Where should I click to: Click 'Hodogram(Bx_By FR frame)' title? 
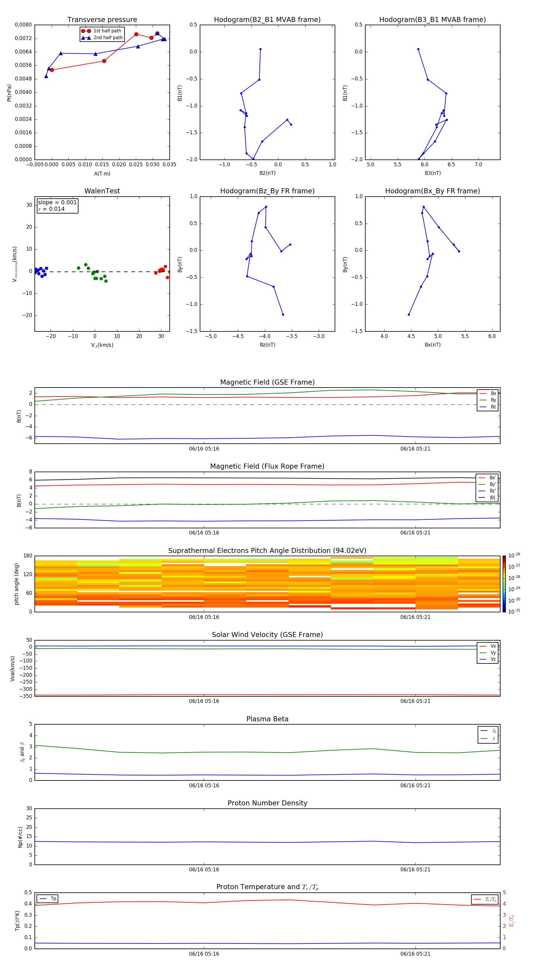[432, 191]
